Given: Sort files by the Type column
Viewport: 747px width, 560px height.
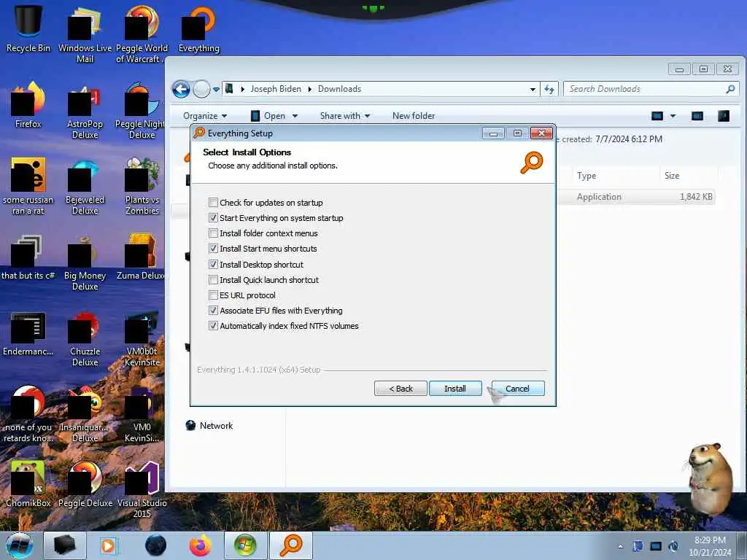Looking at the screenshot, I should click(587, 176).
